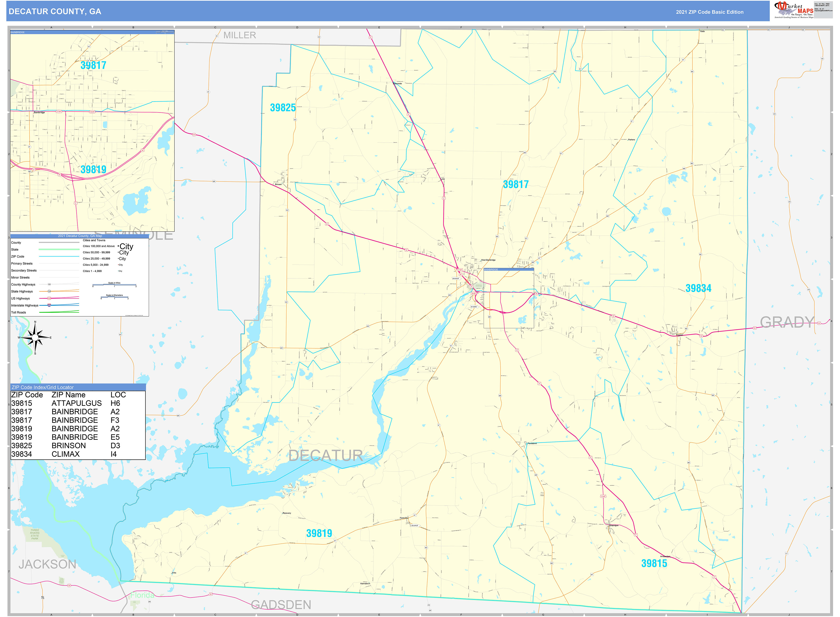The image size is (840, 617).
Task: Click the Market Maps logo
Action: pyautogui.click(x=794, y=10)
